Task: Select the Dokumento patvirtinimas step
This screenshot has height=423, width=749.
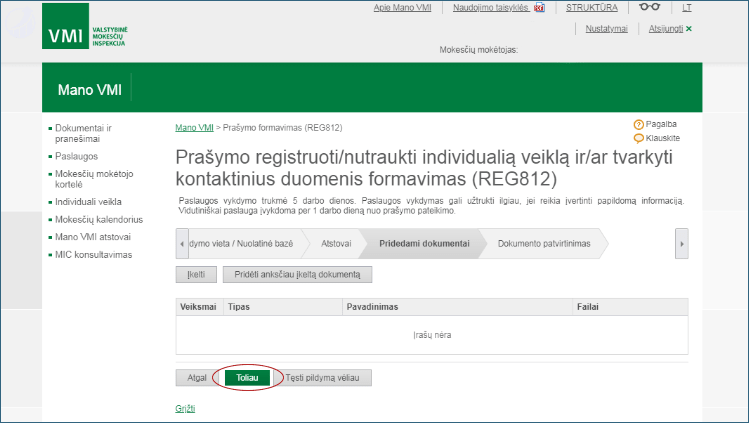Action: tap(544, 243)
